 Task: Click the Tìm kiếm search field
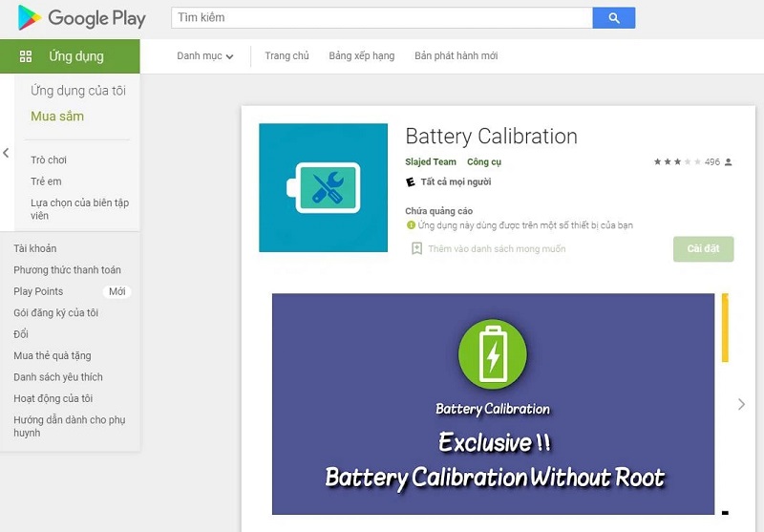click(x=381, y=18)
